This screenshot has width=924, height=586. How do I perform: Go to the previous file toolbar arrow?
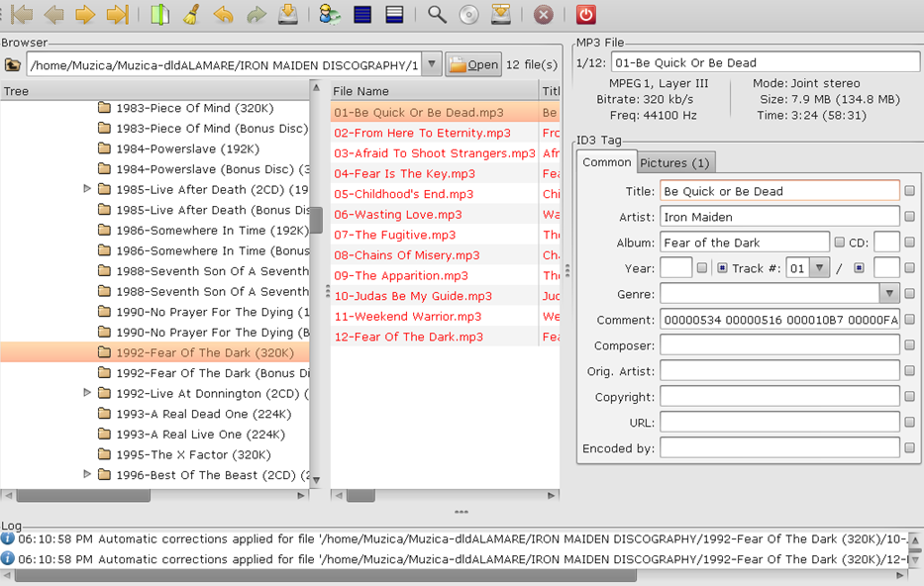(53, 14)
